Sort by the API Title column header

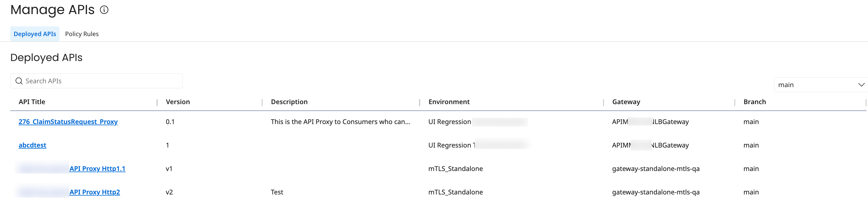[31, 101]
